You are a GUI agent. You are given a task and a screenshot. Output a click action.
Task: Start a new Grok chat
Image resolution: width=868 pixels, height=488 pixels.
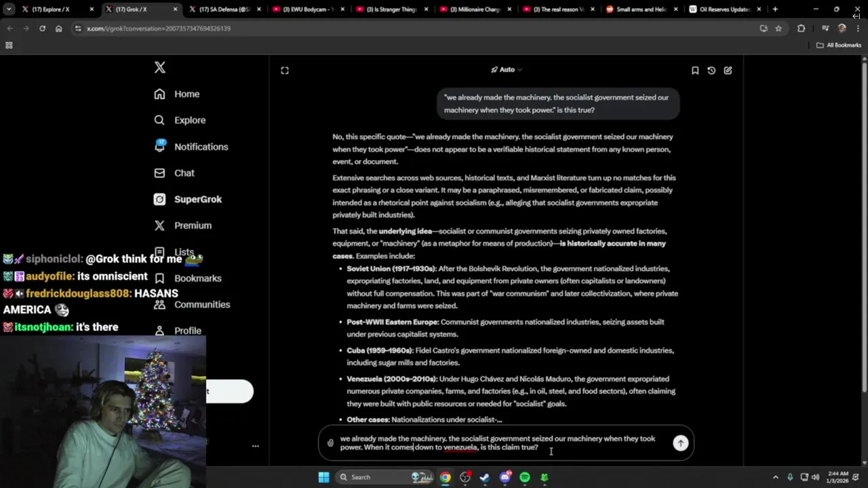point(728,70)
